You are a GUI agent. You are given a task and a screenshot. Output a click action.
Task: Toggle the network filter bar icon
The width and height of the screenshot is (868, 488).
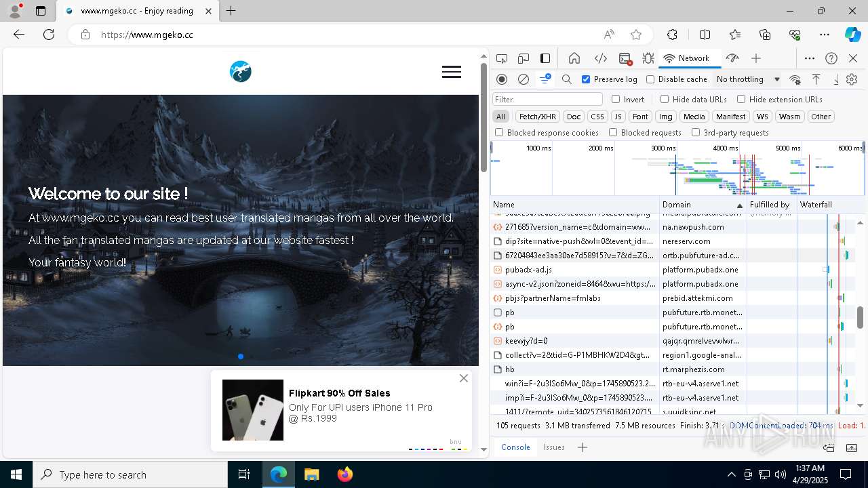click(545, 79)
